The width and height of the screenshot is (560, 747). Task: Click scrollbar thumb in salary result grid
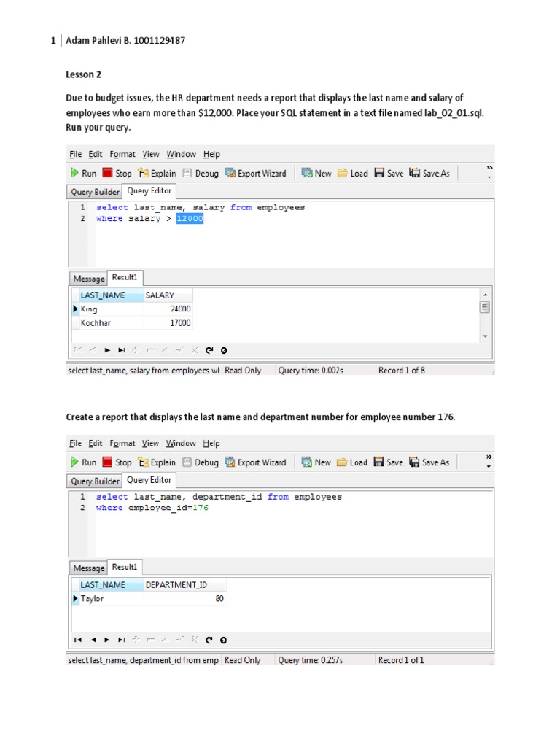click(485, 307)
